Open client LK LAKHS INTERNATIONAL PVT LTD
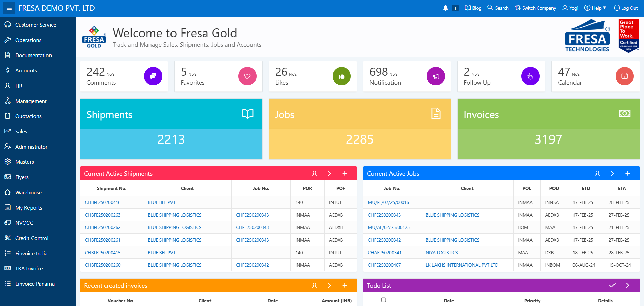644x306 pixels. [x=462, y=265]
